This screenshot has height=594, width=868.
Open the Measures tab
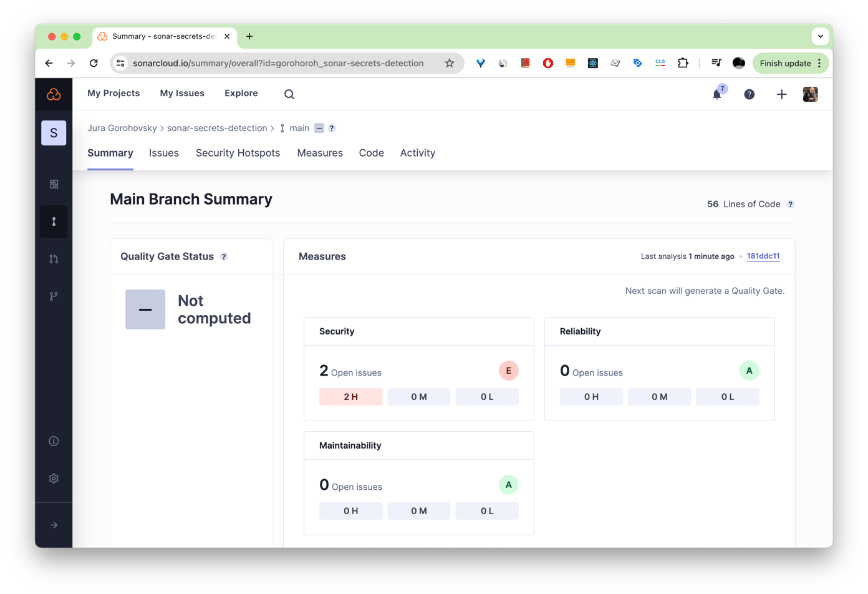(320, 153)
